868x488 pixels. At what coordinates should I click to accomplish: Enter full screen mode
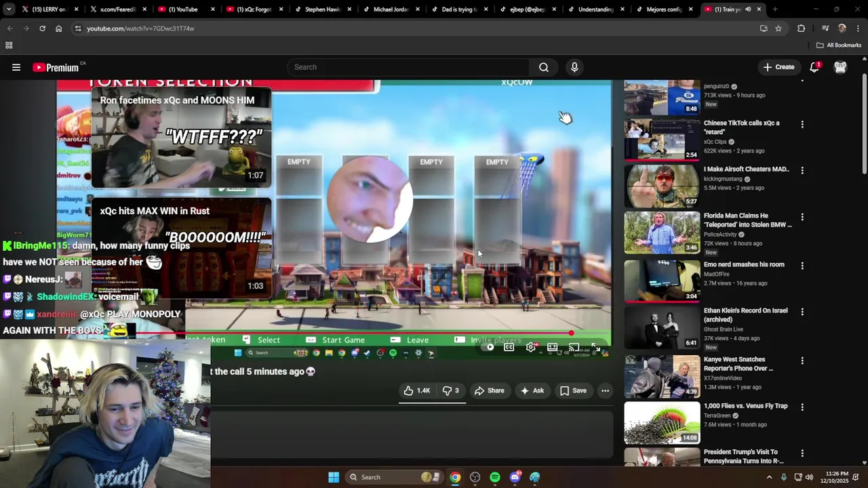click(x=595, y=347)
